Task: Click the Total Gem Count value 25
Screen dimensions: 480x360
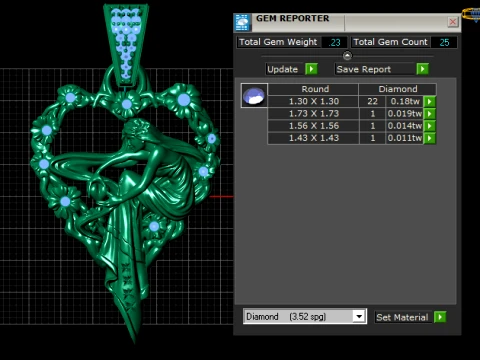Action: (x=444, y=42)
